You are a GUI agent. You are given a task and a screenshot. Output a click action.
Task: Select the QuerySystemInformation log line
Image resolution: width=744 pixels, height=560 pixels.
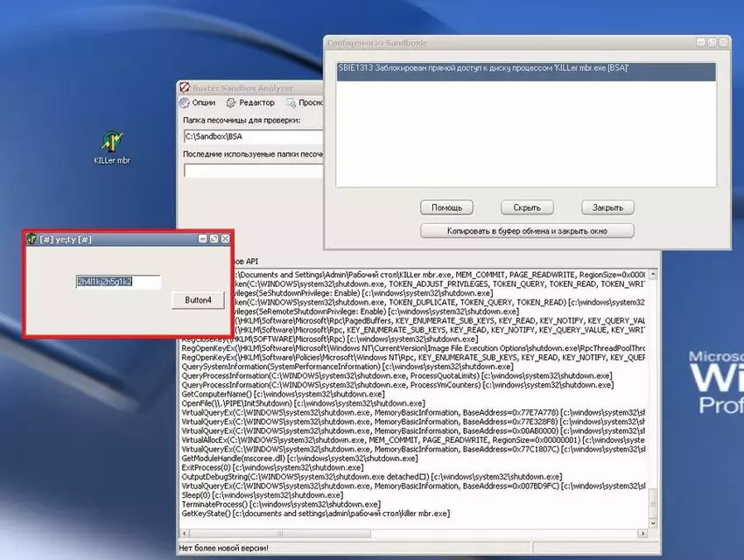pos(347,367)
